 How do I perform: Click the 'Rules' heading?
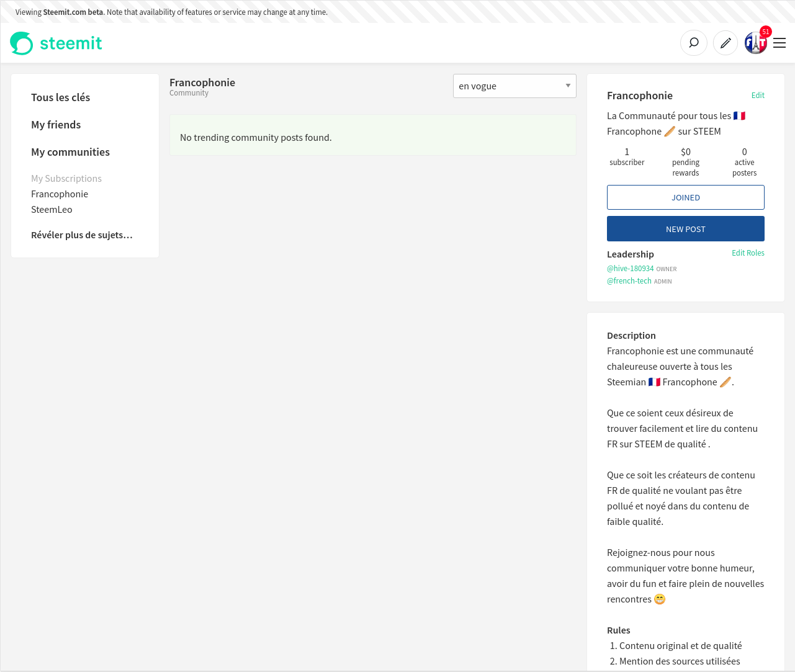pos(619,630)
